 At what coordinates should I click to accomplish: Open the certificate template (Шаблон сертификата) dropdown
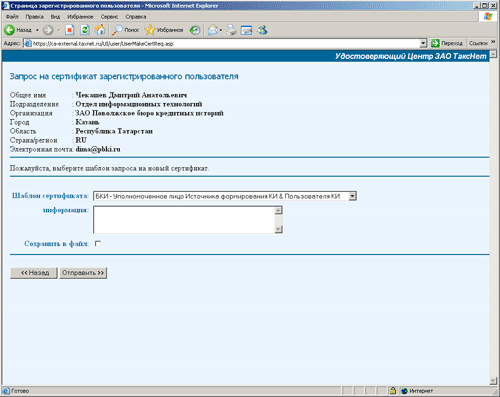tap(353, 196)
